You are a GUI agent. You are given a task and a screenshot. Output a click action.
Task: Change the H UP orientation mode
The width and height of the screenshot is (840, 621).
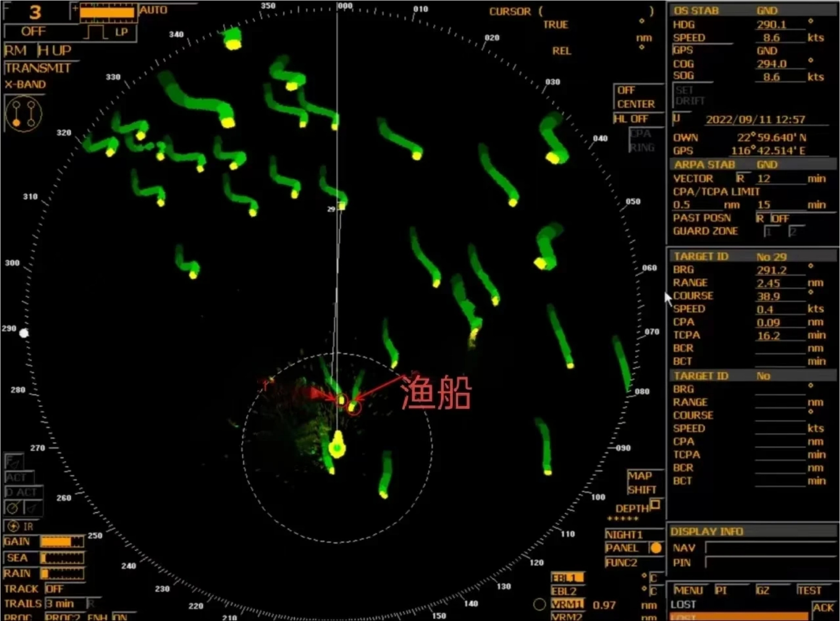[55, 50]
